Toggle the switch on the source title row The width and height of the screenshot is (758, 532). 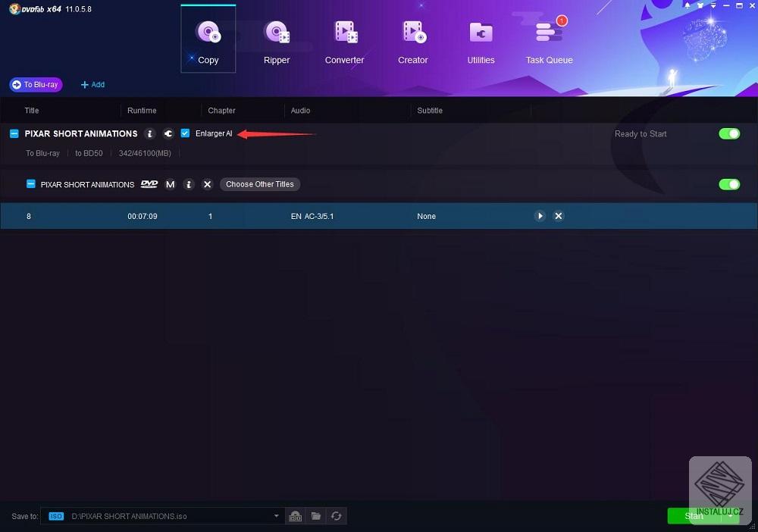(728, 184)
